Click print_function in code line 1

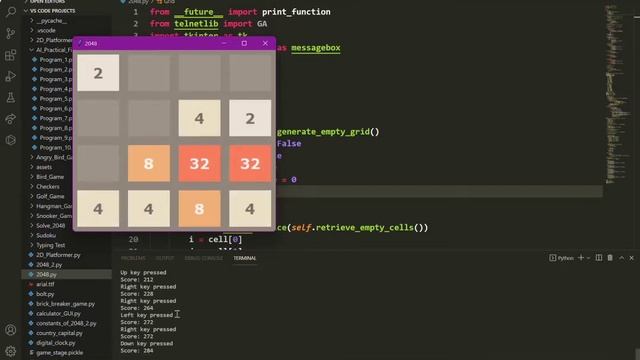296,12
